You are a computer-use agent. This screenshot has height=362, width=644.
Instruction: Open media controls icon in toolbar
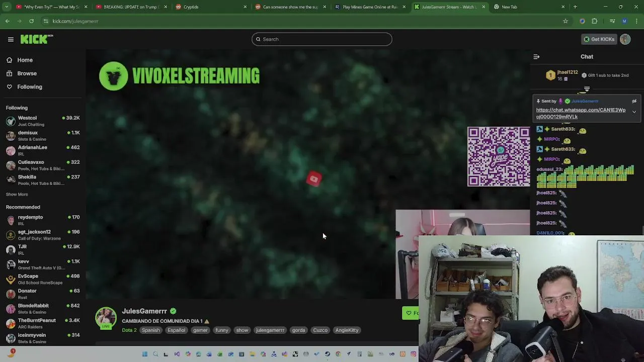pyautogui.click(x=612, y=21)
